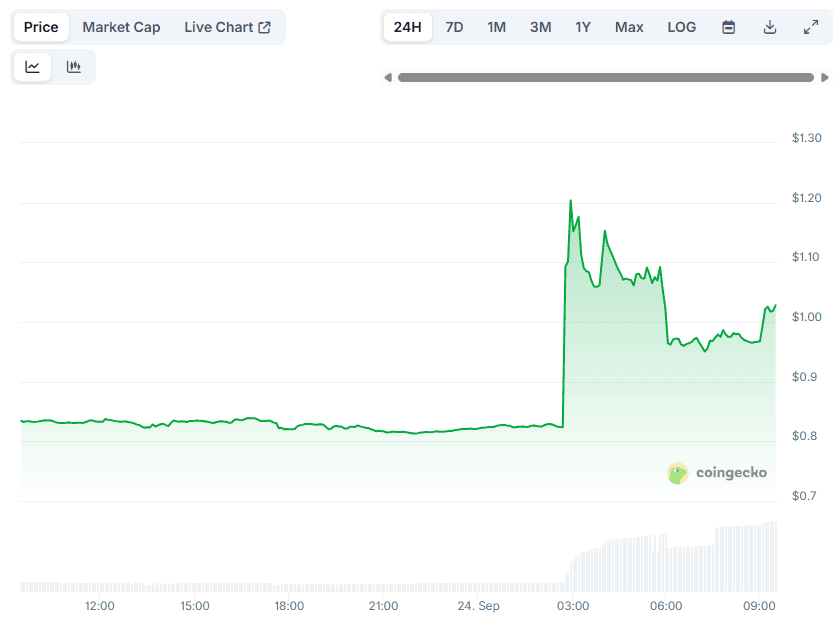Show the 1M time range
The image size is (837, 628).
click(496, 27)
